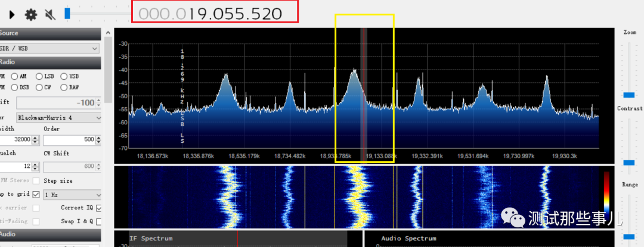The width and height of the screenshot is (644, 247).
Task: Toggle the FM Stereo checkbox
Action: coord(36,181)
